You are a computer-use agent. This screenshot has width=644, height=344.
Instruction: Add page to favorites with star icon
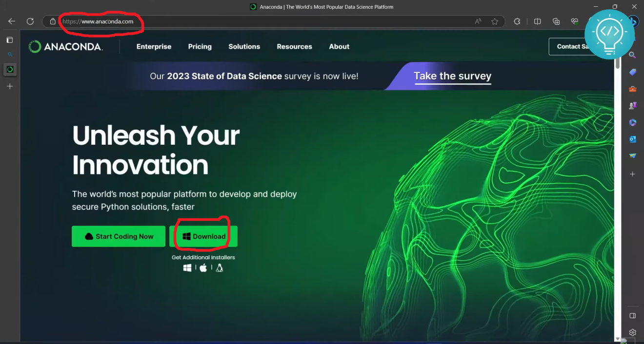coord(495,21)
